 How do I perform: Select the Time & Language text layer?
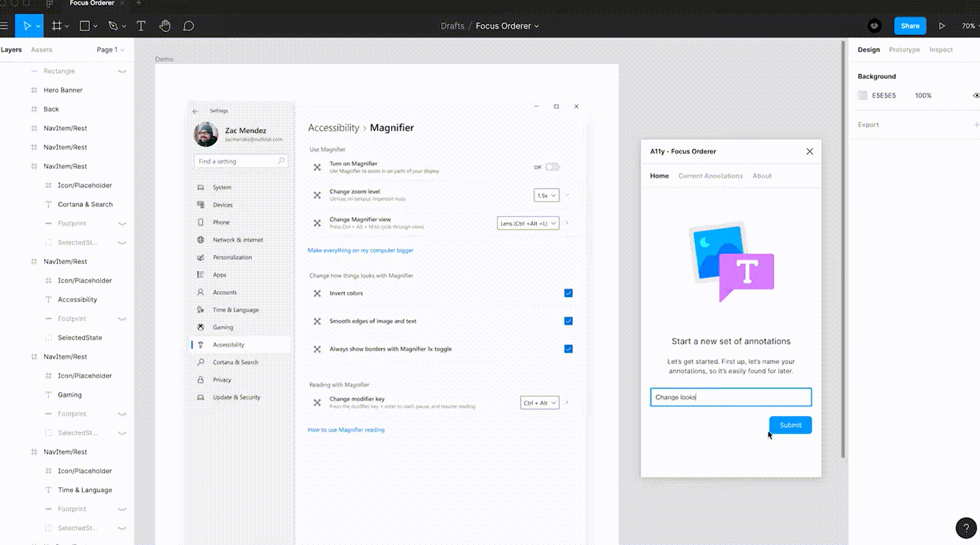click(x=85, y=490)
